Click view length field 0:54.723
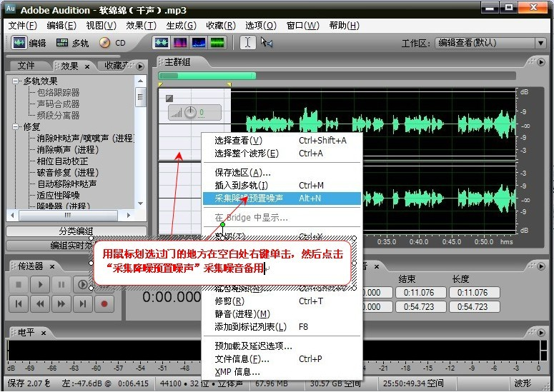 pos(474,306)
